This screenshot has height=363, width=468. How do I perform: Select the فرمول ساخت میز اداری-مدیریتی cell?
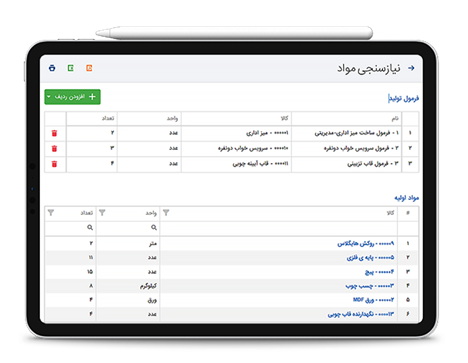pyautogui.click(x=347, y=133)
